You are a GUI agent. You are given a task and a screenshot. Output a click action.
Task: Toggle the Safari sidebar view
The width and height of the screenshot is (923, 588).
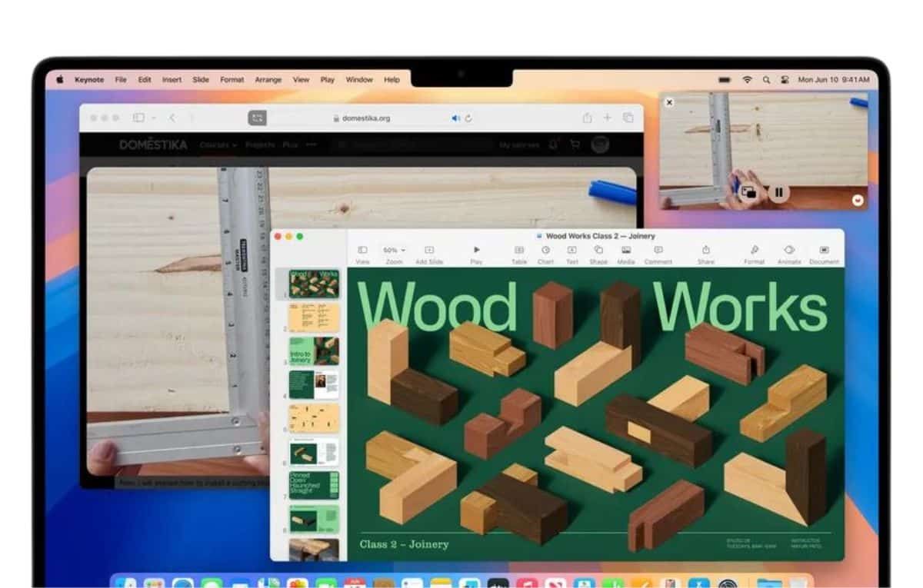[x=139, y=118]
